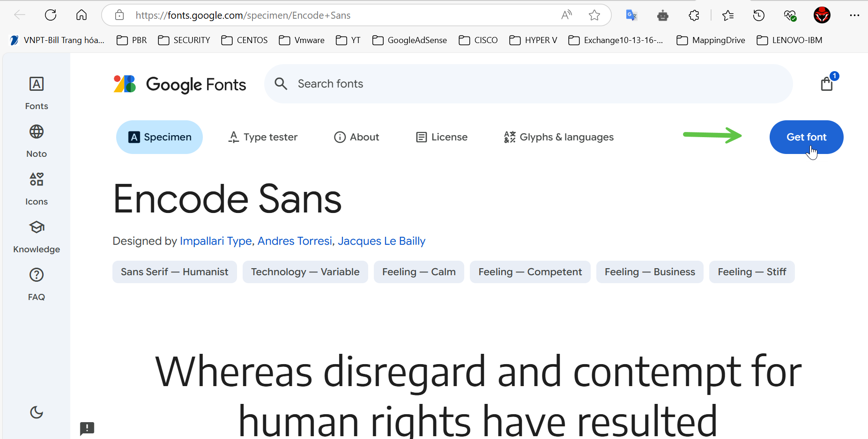Screen dimensions: 868x439
Task: Open the CISCO bookmarks folder
Action: (x=478, y=40)
